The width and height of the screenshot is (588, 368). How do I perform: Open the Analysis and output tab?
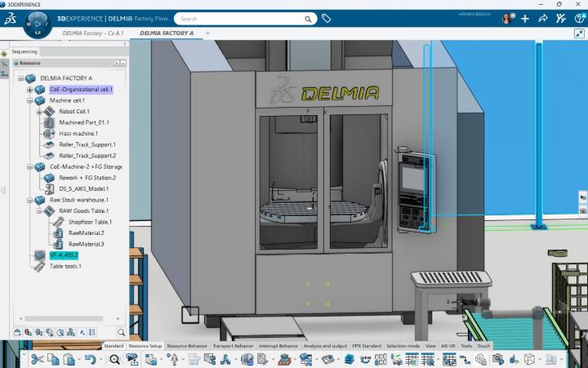tap(324, 346)
